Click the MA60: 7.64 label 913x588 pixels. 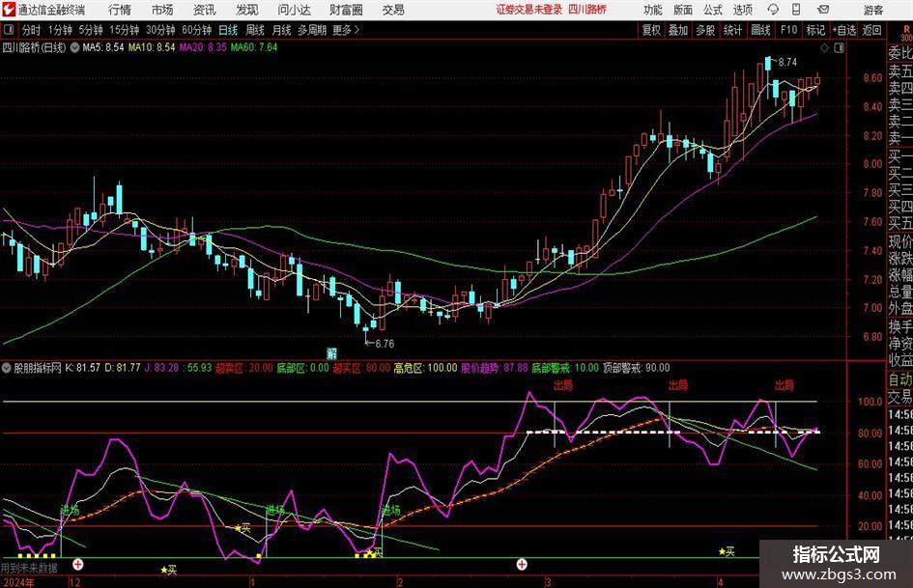click(254, 47)
